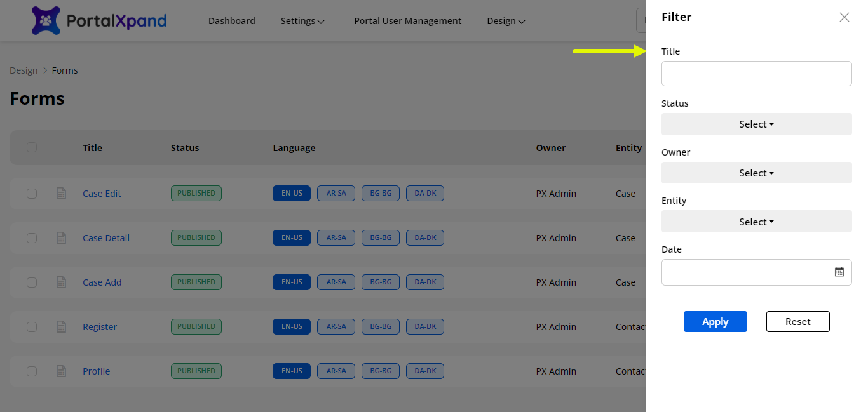Click the document icon beside Case Detail

pyautogui.click(x=62, y=238)
